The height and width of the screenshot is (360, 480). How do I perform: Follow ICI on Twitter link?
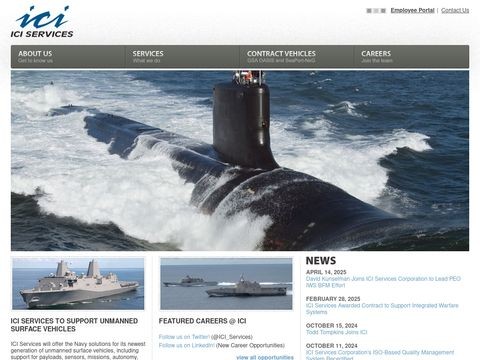184,337
